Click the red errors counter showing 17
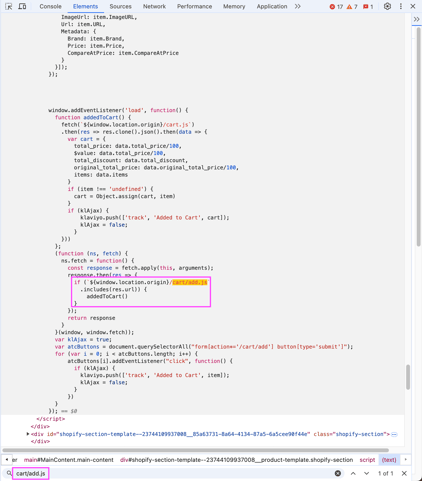Screen dimensions: 422x481 [336, 7]
